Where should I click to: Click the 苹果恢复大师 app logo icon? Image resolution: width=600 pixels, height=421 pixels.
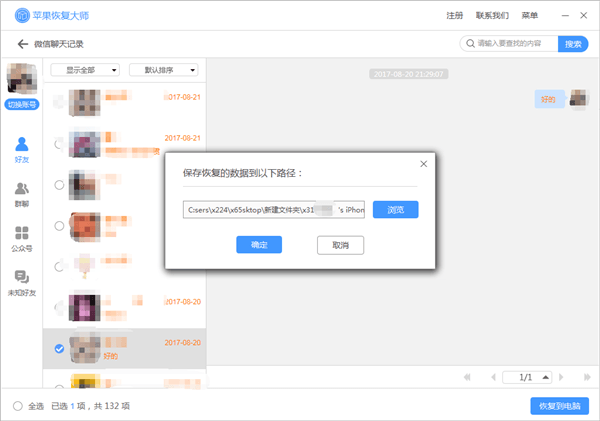coord(22,16)
